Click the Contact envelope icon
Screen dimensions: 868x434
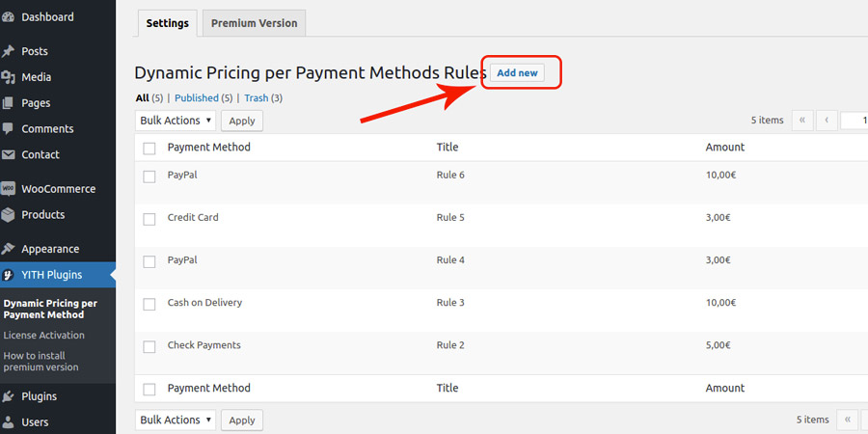[x=8, y=154]
